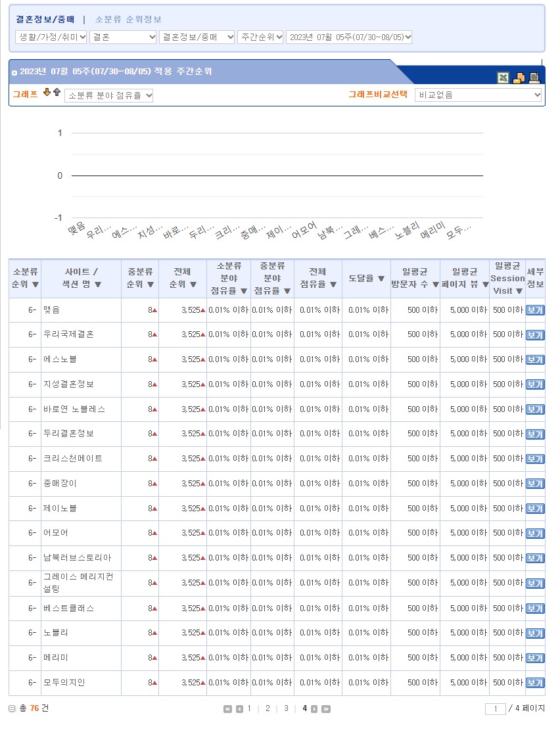
Task: Click the page number input field
Action: [495, 709]
